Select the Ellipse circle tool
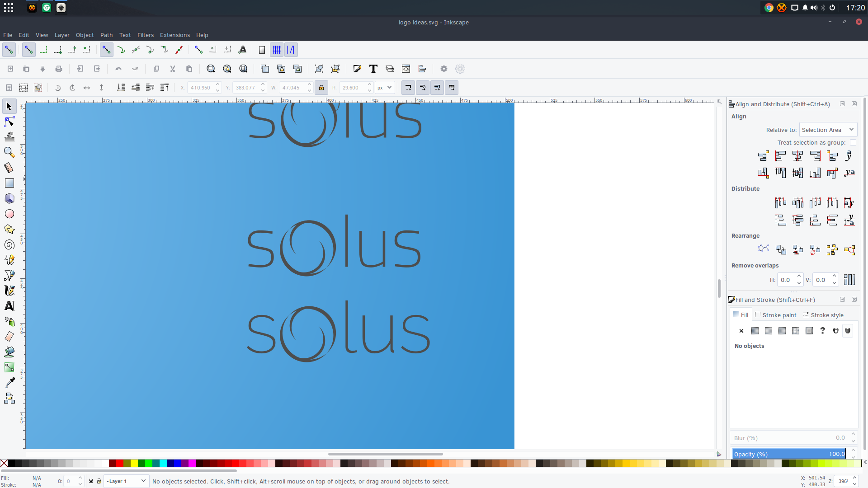 (x=9, y=214)
